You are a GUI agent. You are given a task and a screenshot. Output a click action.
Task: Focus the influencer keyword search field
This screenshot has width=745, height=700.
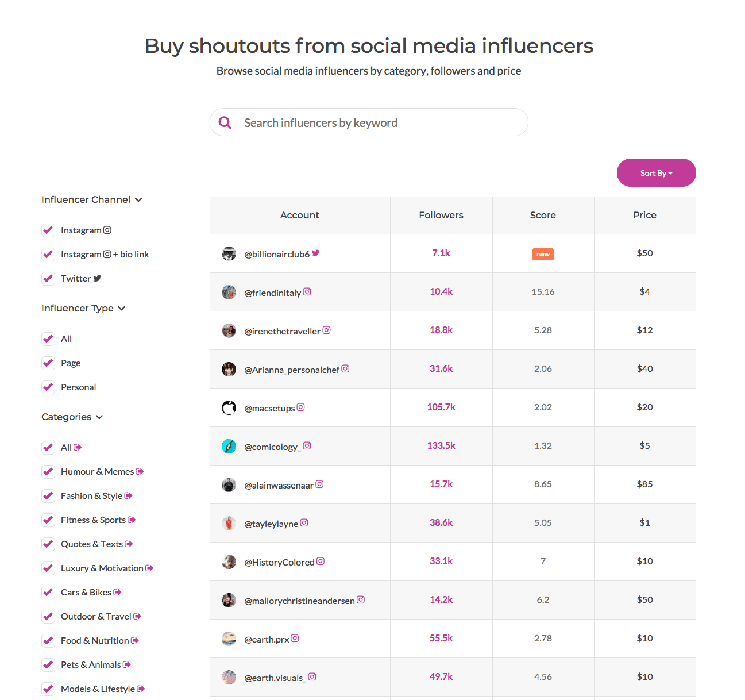tap(379, 123)
